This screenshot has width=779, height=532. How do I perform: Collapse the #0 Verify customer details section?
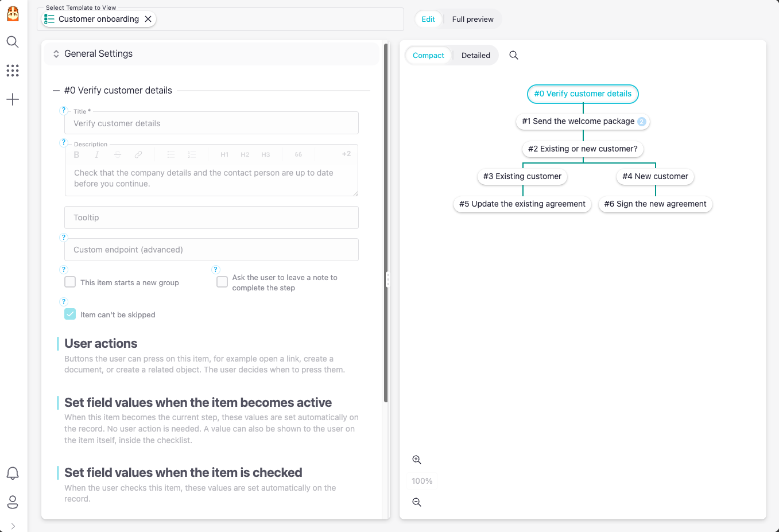[x=56, y=91]
